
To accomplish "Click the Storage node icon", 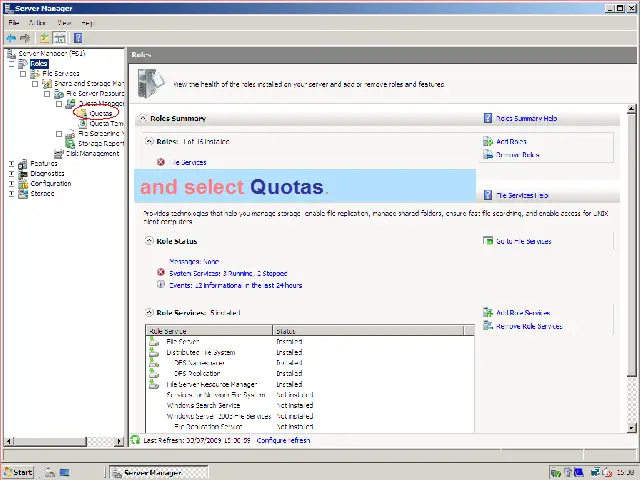I will pos(23,193).
